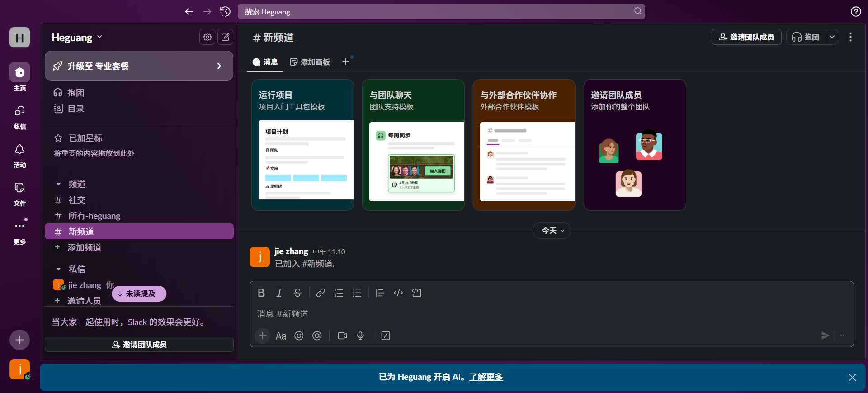Expand the 今天 date dropdown
Viewport: 868px width, 393px height.
pos(552,231)
